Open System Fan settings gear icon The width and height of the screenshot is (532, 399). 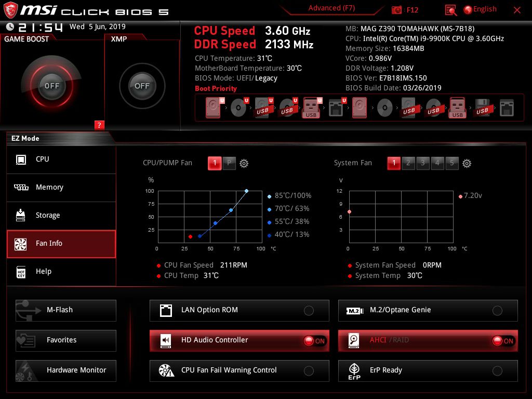tap(467, 163)
